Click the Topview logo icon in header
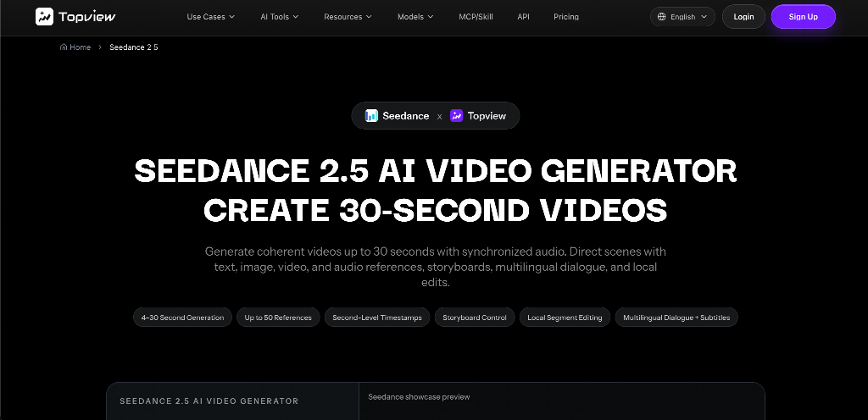 (44, 17)
